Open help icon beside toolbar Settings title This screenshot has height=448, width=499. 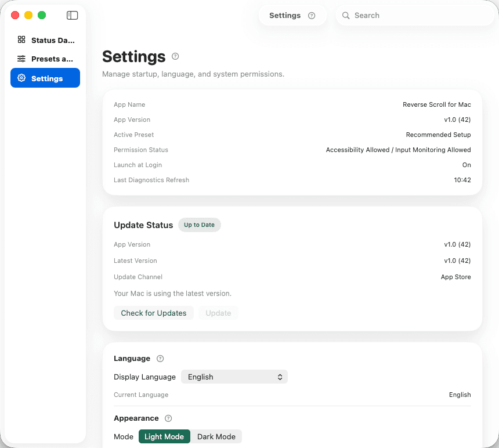[312, 16]
